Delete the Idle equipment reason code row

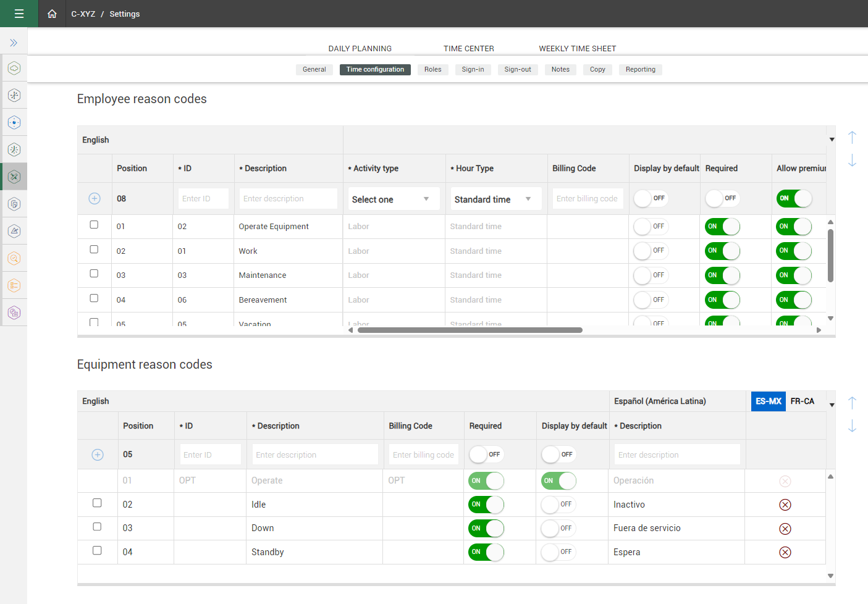click(785, 505)
